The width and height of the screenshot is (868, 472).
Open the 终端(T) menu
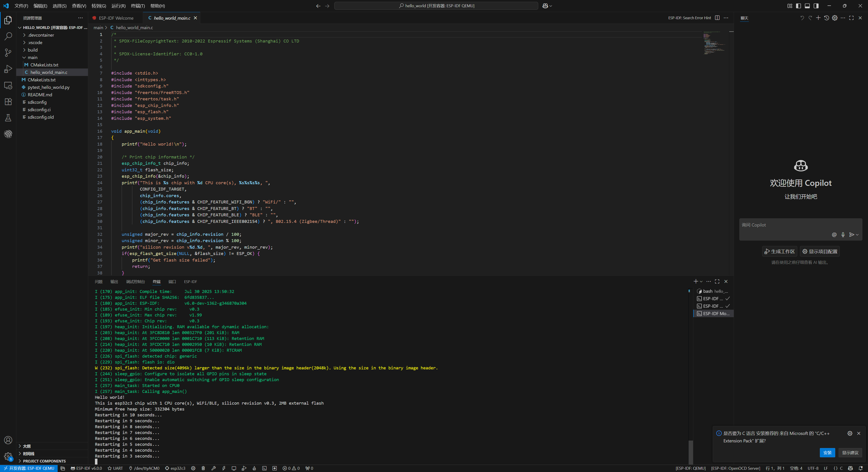(x=137, y=6)
